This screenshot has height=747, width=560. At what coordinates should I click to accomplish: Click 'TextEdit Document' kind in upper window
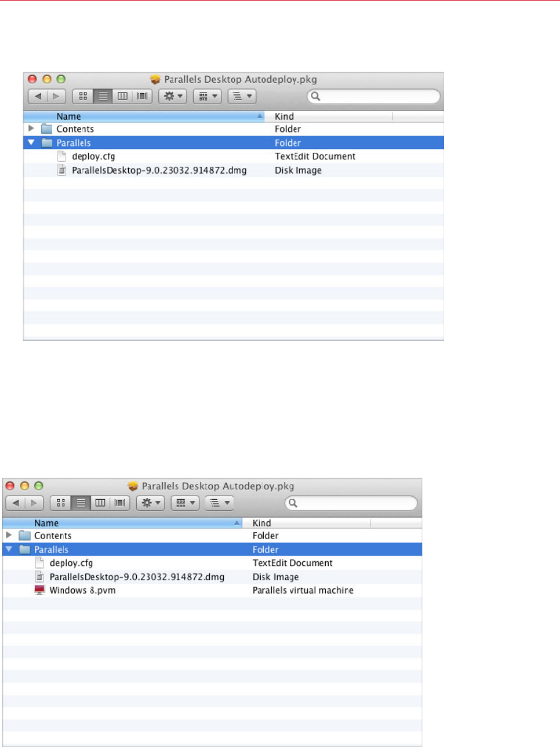pyautogui.click(x=315, y=156)
